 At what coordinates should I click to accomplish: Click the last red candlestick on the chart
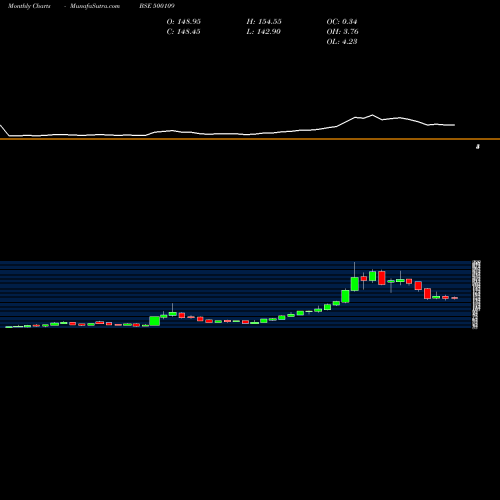[x=455, y=298]
